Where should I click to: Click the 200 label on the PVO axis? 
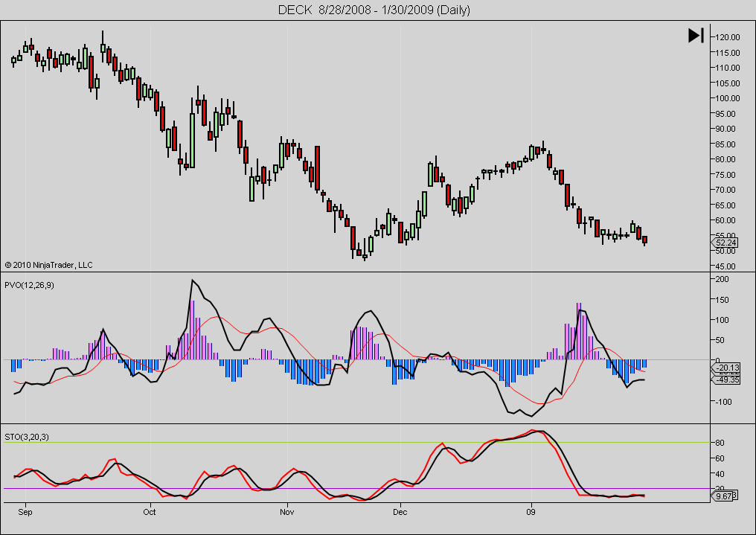coord(723,279)
